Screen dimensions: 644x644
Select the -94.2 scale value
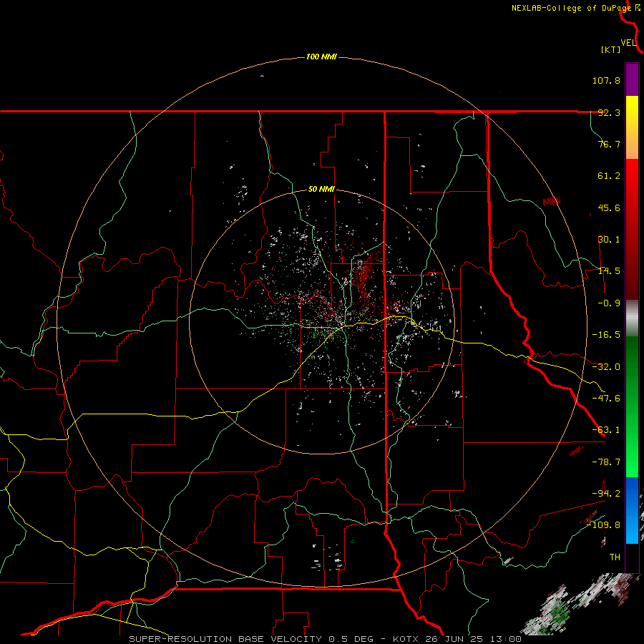coord(606,494)
